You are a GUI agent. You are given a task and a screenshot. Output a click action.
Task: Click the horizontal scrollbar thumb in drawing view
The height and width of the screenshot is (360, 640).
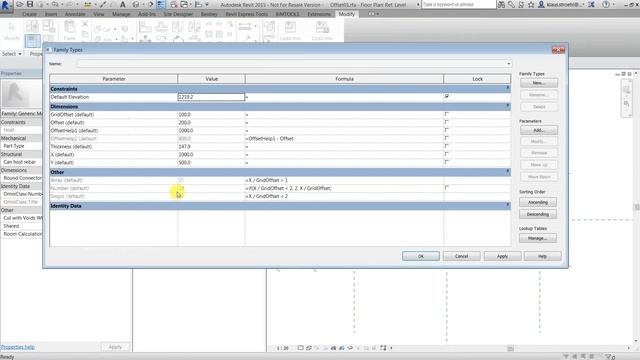510,348
